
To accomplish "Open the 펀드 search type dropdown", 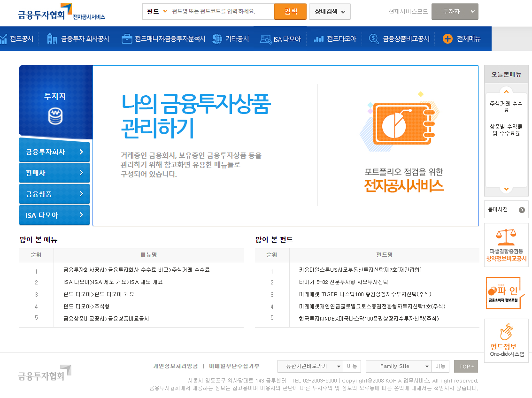I will (x=157, y=12).
